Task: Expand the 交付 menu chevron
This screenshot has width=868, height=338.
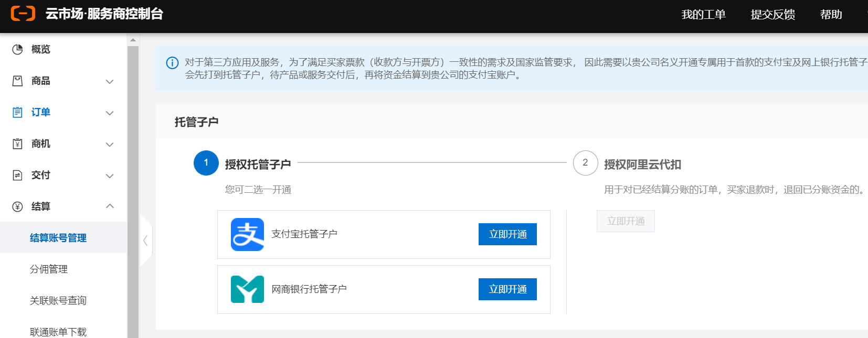Action: pyautogui.click(x=110, y=176)
